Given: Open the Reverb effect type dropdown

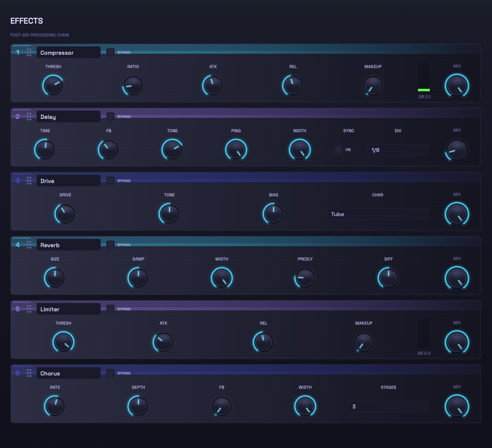Looking at the screenshot, I should click(x=69, y=245).
